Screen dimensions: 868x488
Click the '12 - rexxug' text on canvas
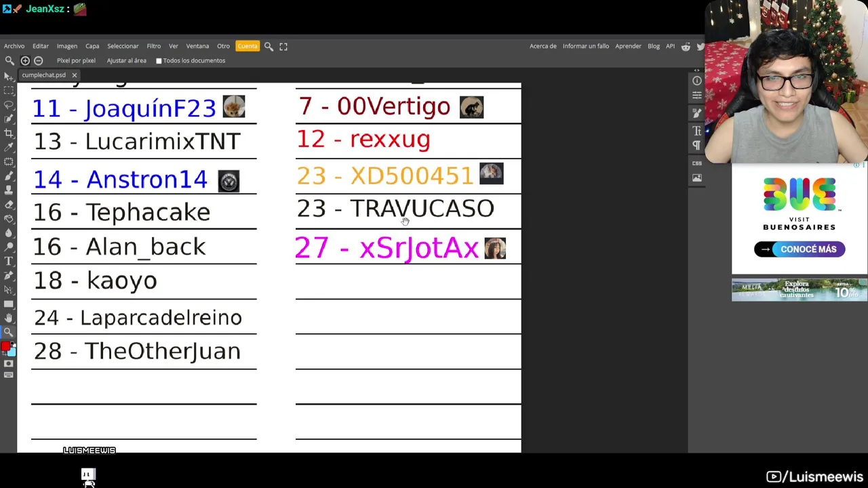pyautogui.click(x=363, y=140)
